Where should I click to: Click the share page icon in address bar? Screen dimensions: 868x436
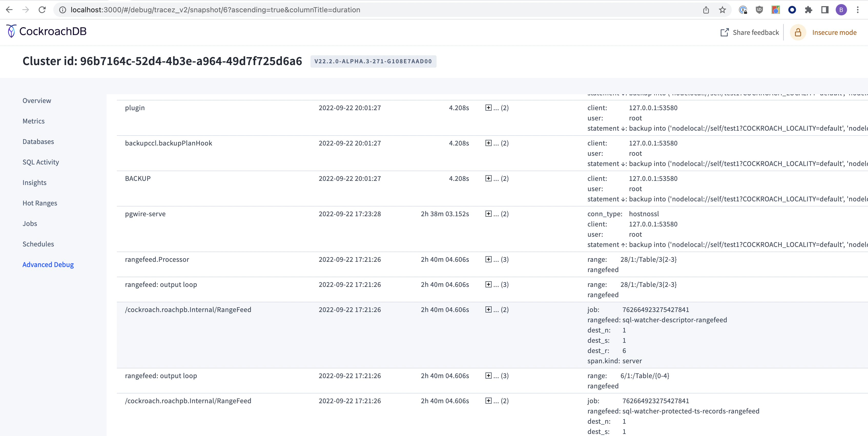pos(706,10)
